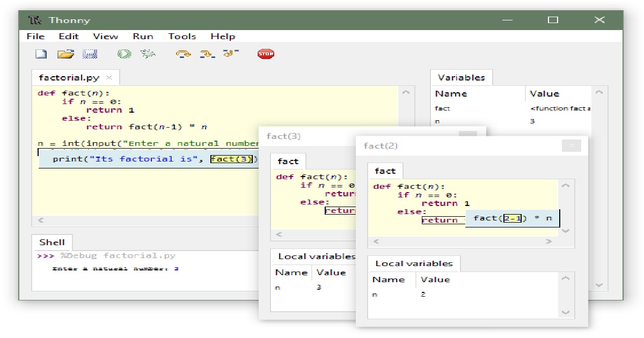Step into the function call icon

[206, 53]
